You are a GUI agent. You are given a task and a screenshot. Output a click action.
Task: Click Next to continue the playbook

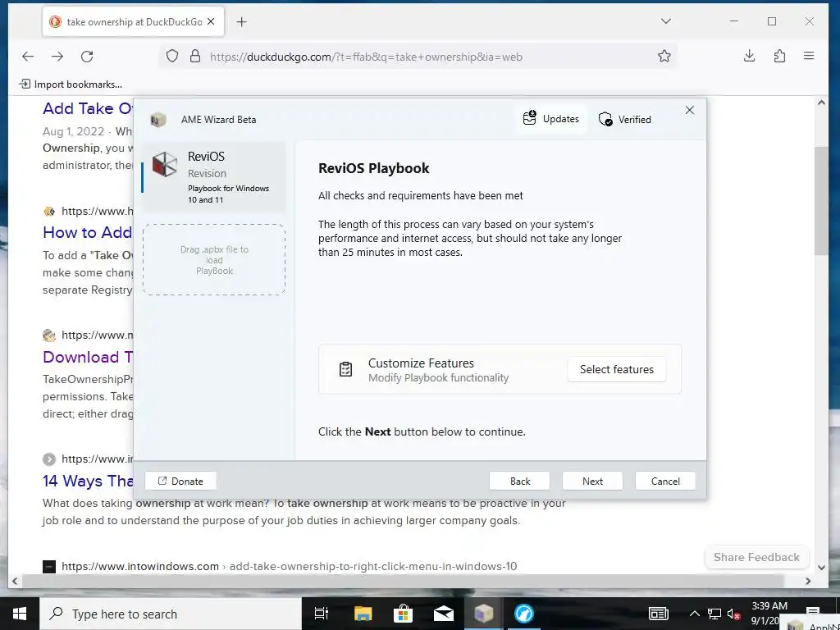click(592, 481)
